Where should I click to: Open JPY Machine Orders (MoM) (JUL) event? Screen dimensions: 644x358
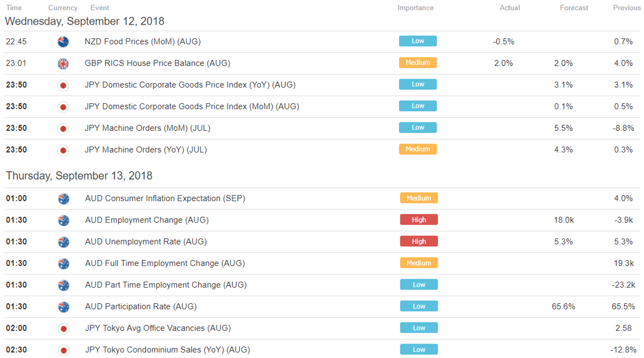click(148, 128)
